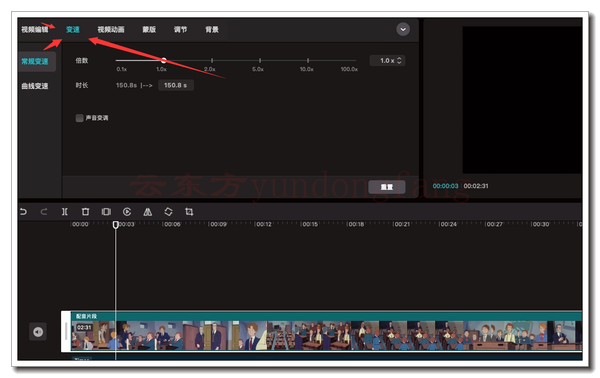
Task: Open the 视频编辑 tab
Action: coord(35,29)
